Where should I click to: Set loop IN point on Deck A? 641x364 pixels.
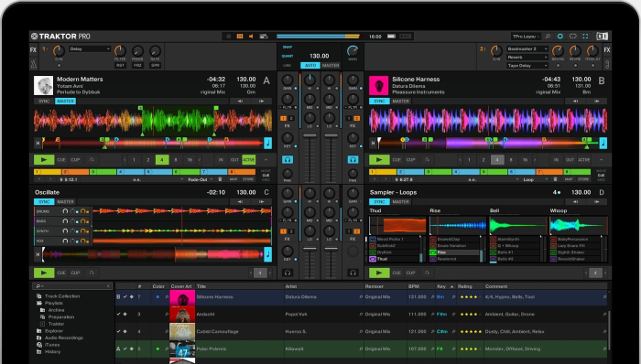pos(221,160)
